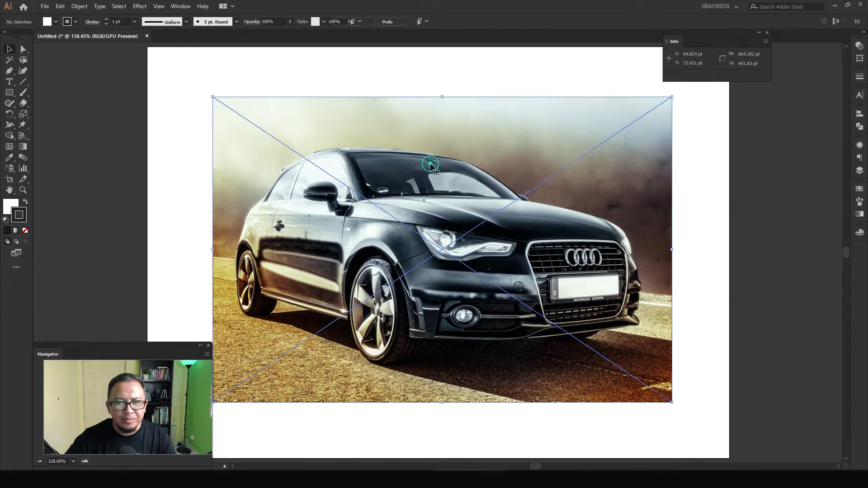
Task: Open the Info panel menu
Action: (x=766, y=41)
